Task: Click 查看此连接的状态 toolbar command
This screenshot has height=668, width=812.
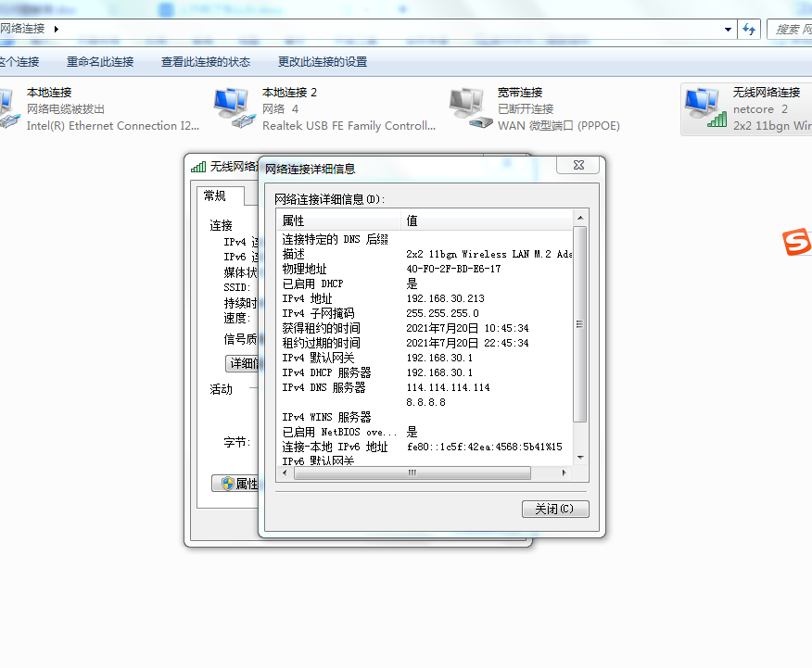Action: click(x=206, y=62)
